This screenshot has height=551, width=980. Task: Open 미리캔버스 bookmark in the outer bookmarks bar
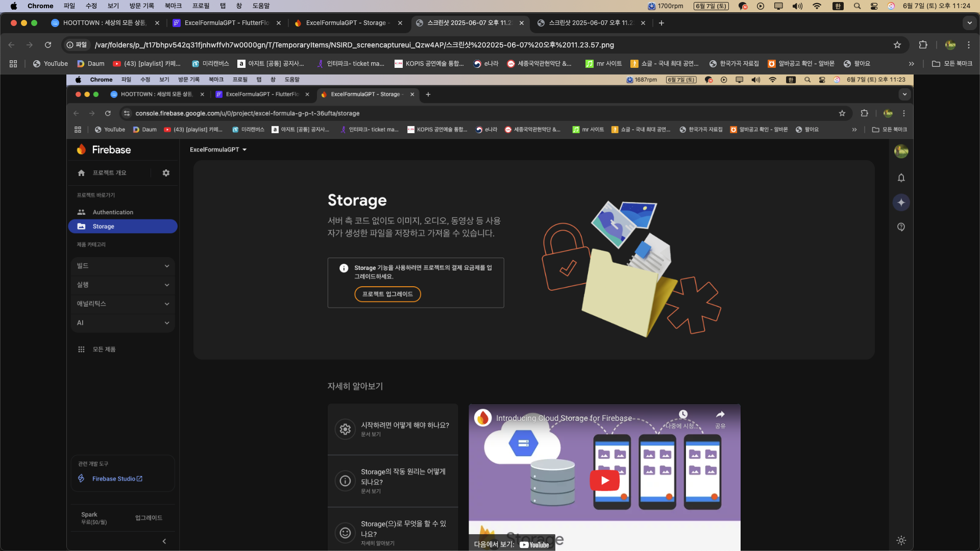coord(210,64)
